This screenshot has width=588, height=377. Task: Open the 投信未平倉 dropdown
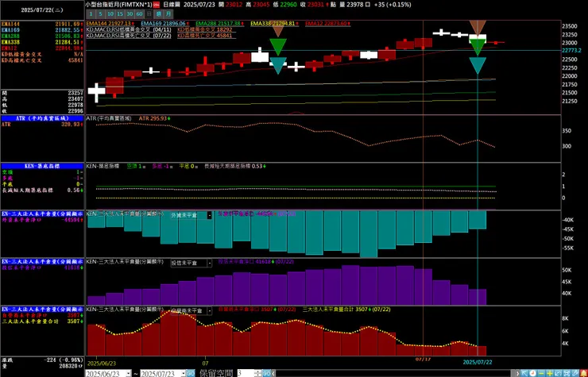click(209, 263)
